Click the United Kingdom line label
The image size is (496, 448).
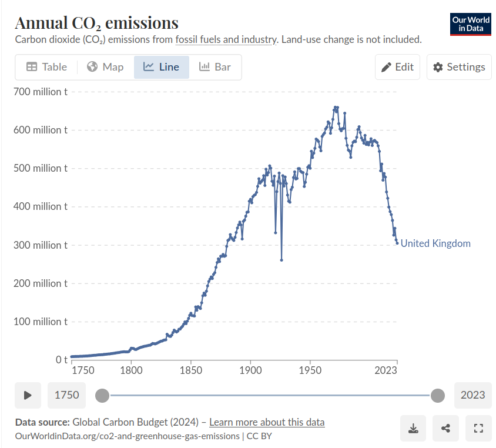435,243
